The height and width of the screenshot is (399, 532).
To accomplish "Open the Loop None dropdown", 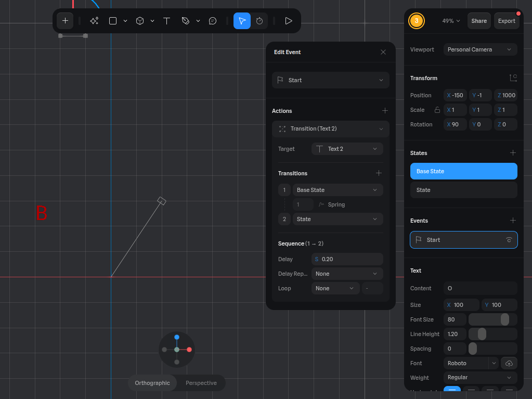I will (335, 288).
